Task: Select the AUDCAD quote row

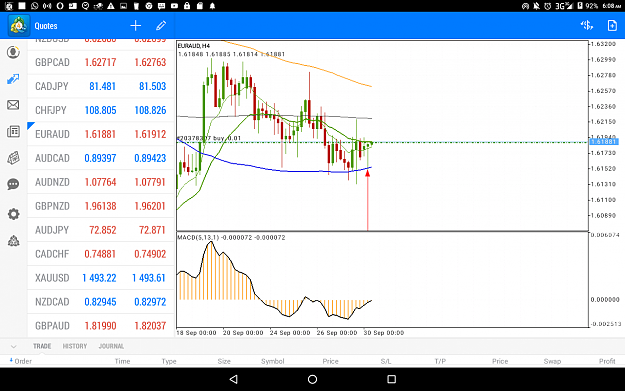Action: pyautogui.click(x=101, y=158)
